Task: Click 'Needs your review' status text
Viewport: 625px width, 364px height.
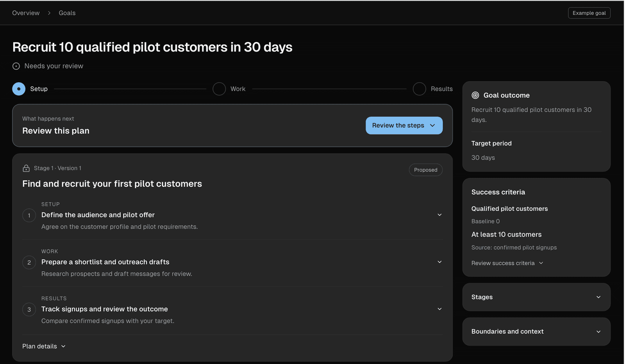Action: point(54,66)
